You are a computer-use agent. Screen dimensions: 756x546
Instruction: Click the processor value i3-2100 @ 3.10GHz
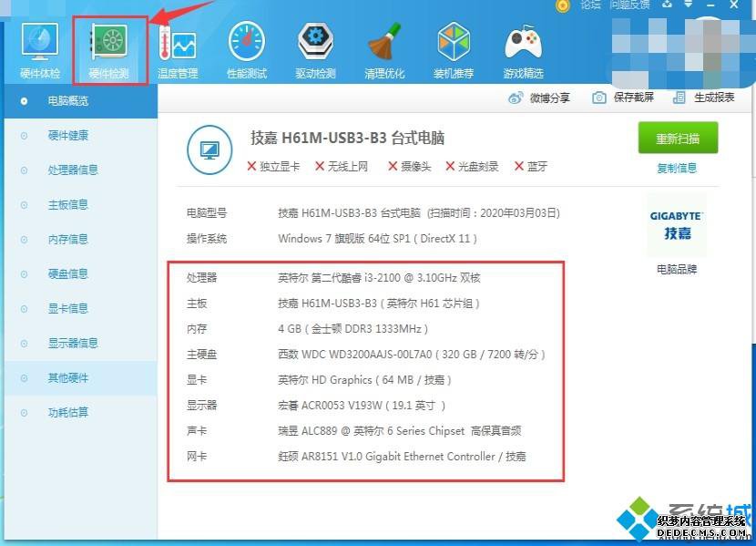[379, 278]
